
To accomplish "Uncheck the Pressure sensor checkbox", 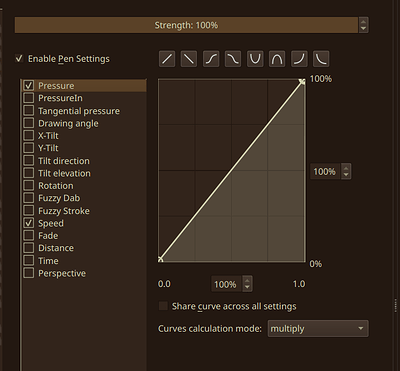I will coord(29,85).
